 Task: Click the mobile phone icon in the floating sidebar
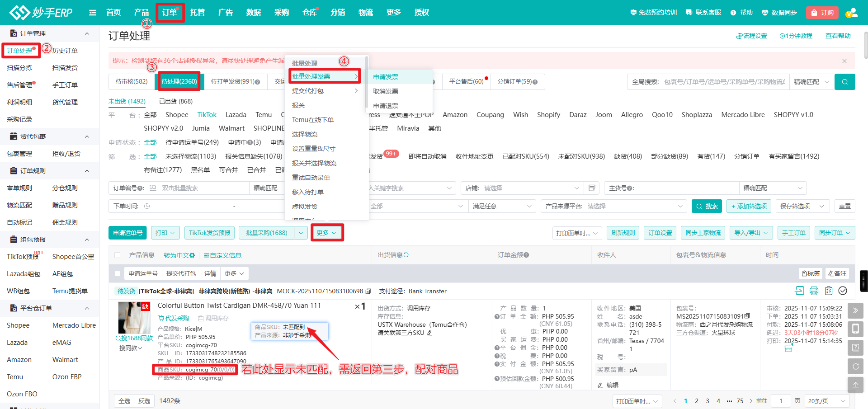[x=855, y=329]
